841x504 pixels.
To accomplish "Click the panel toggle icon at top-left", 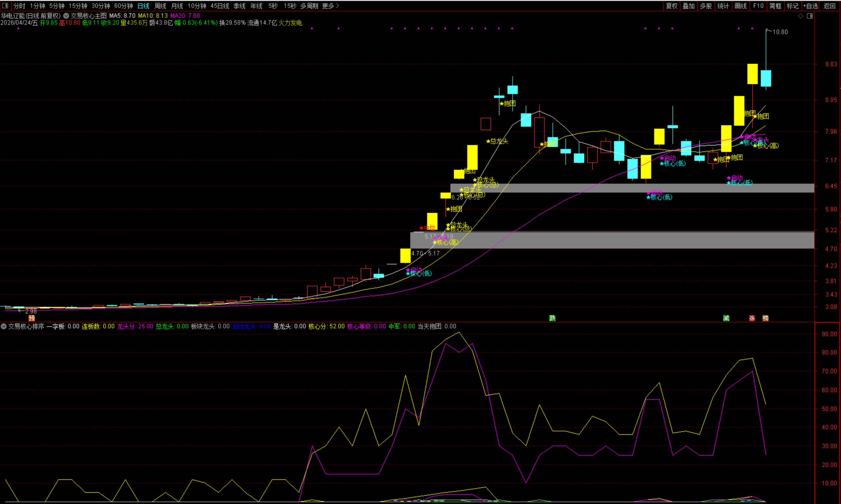I will pyautogui.click(x=5, y=6).
